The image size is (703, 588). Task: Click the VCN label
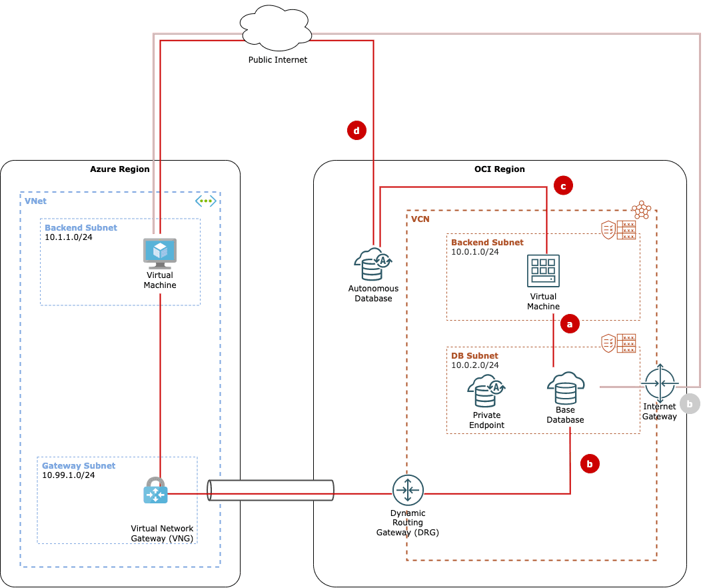[x=420, y=219]
